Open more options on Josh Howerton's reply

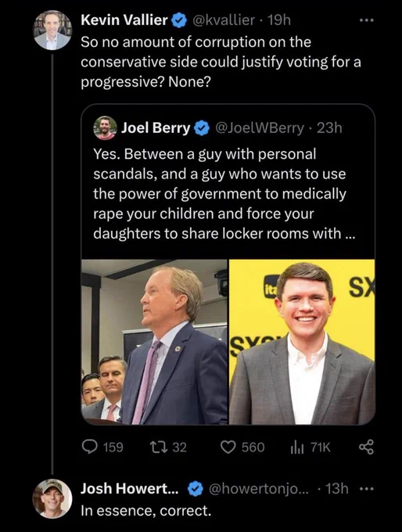click(367, 489)
